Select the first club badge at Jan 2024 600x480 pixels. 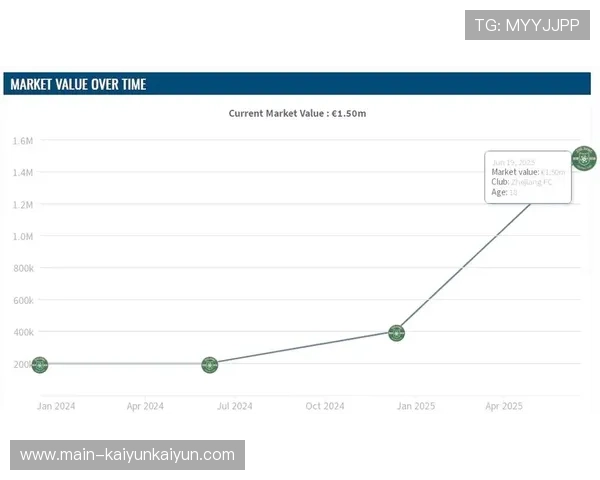[x=39, y=365]
